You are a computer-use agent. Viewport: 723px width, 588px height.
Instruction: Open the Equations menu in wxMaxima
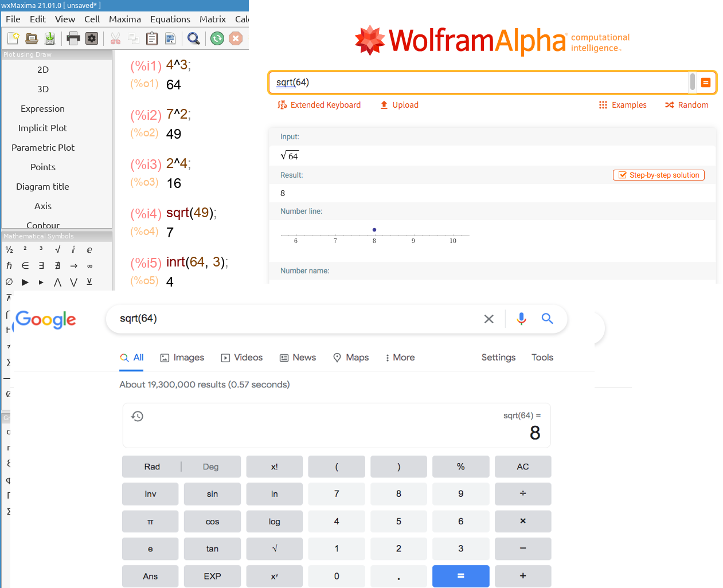pos(170,19)
